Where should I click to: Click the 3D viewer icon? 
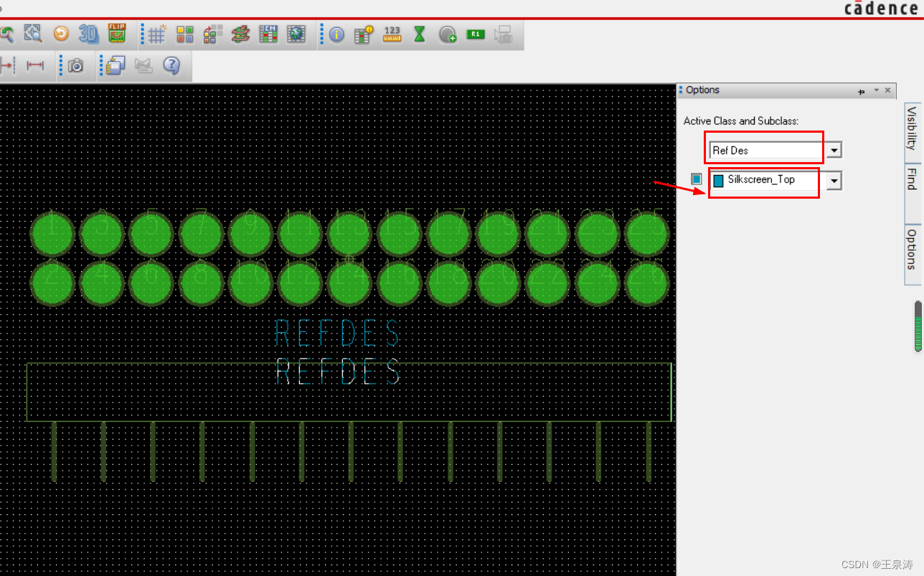pyautogui.click(x=88, y=34)
